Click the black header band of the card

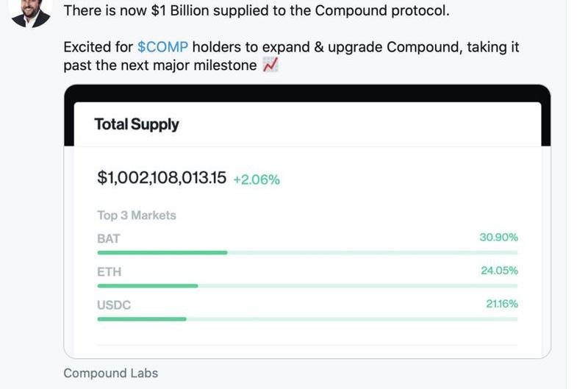tap(307, 93)
